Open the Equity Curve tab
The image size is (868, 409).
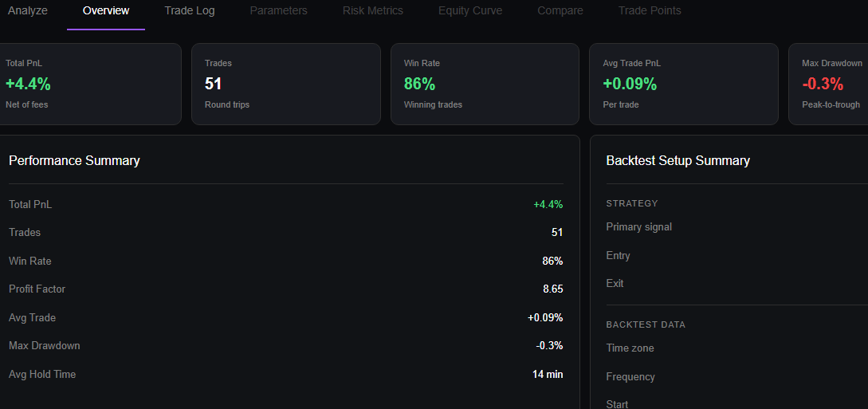470,10
